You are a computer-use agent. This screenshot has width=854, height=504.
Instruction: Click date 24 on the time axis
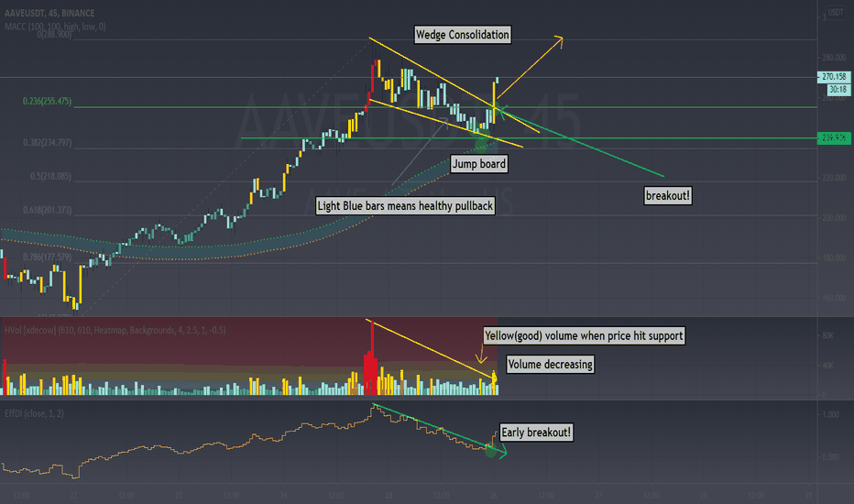[284, 495]
